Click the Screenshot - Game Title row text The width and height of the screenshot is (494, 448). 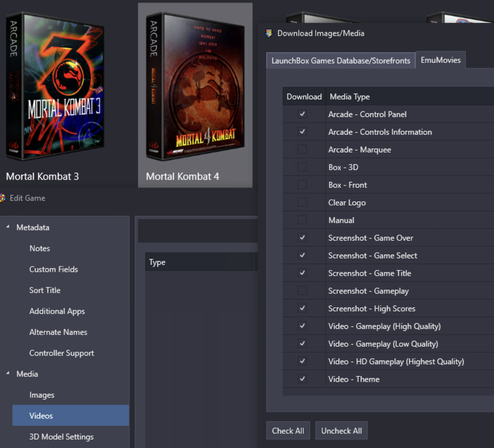pyautogui.click(x=370, y=273)
